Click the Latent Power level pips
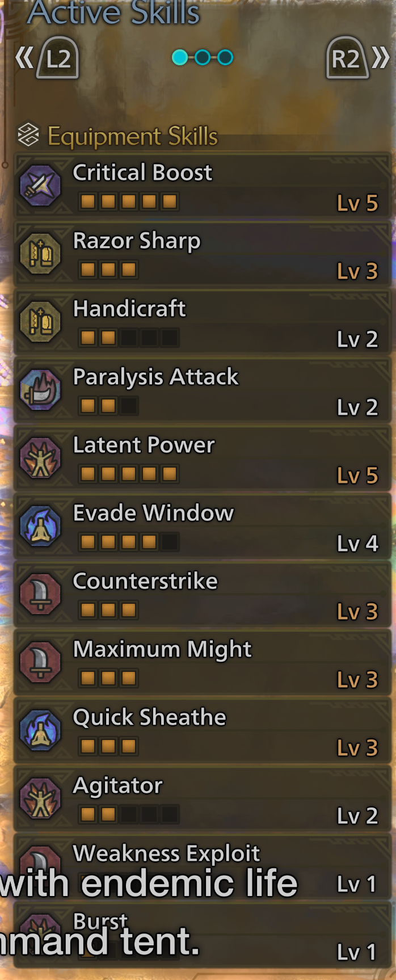 pyautogui.click(x=129, y=474)
